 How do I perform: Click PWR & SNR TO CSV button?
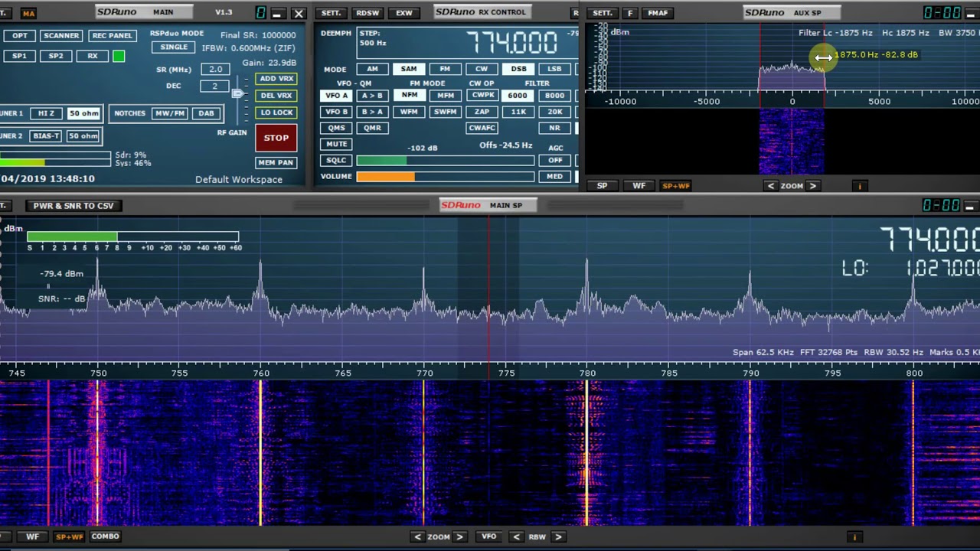pos(73,206)
